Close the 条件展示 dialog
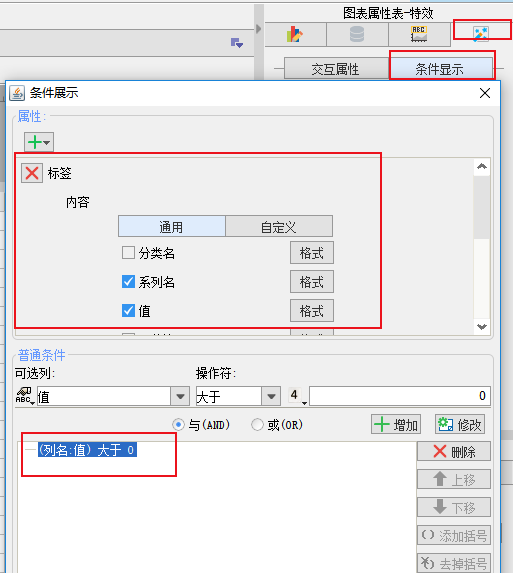The width and height of the screenshot is (513, 573). coord(485,93)
